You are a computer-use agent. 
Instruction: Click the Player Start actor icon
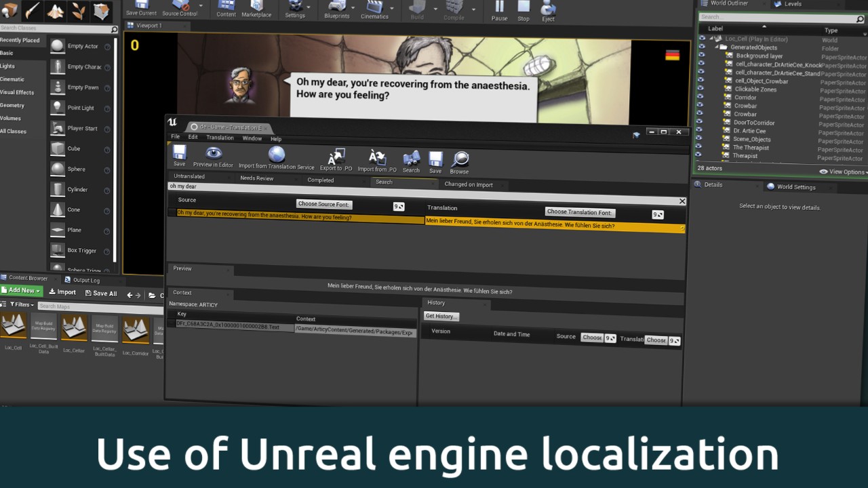(57, 127)
